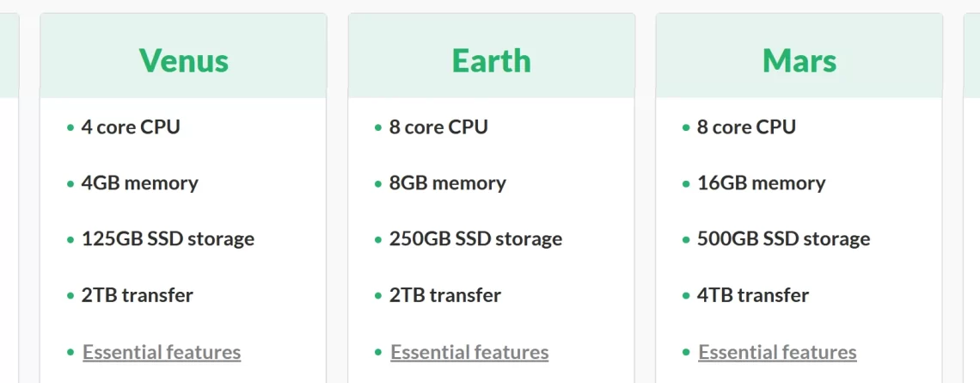Image resolution: width=980 pixels, height=383 pixels.
Task: Click the 125GB SSD storage item
Action: coord(168,239)
